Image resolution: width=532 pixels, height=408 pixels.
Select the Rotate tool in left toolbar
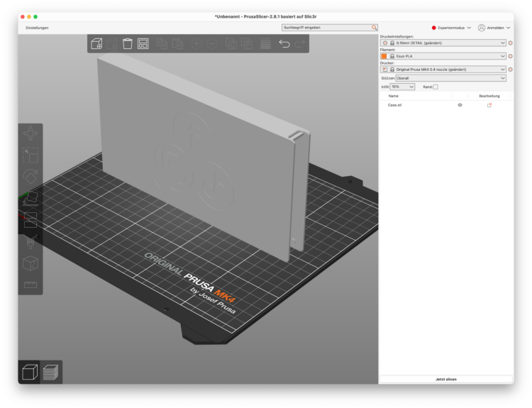[x=31, y=175]
